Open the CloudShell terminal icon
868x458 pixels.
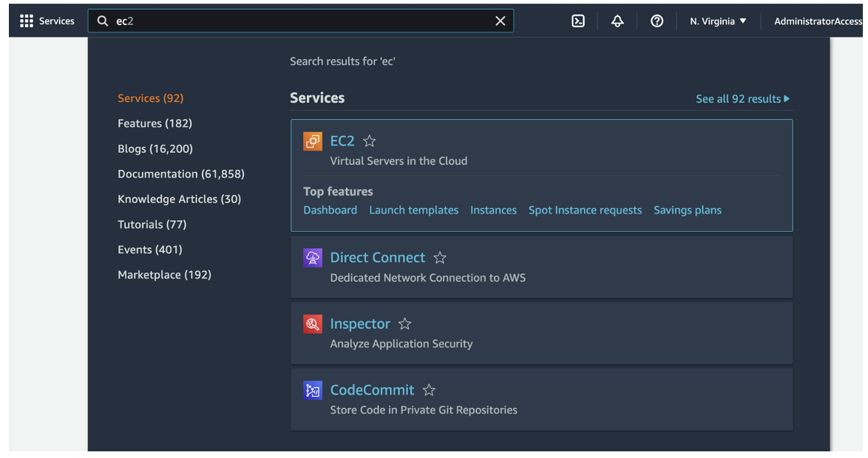click(578, 21)
